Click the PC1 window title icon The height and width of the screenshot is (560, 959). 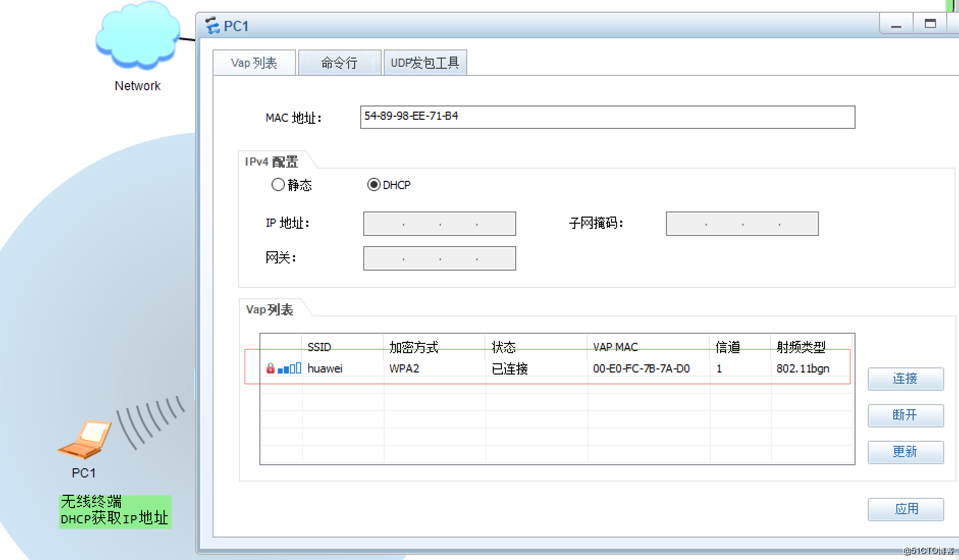coord(212,25)
